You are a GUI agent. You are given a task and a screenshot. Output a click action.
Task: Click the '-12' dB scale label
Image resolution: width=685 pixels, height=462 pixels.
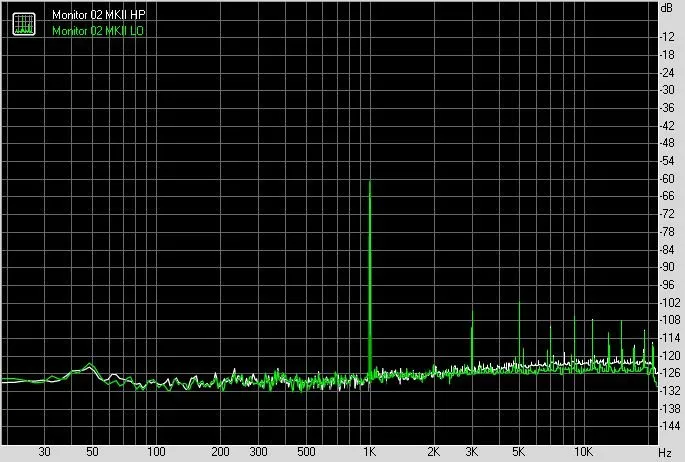coord(667,37)
